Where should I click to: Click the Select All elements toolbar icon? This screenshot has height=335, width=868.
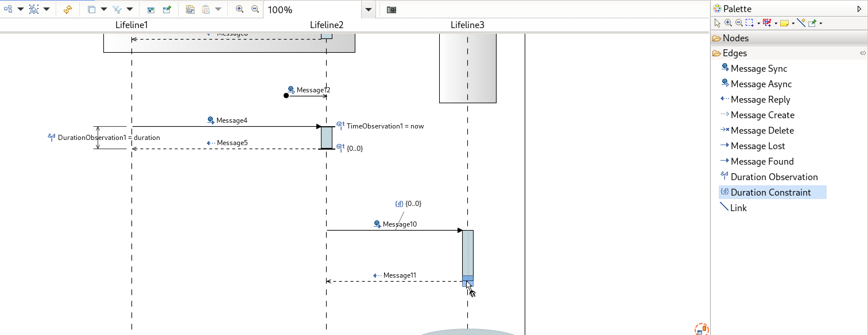pos(34,10)
